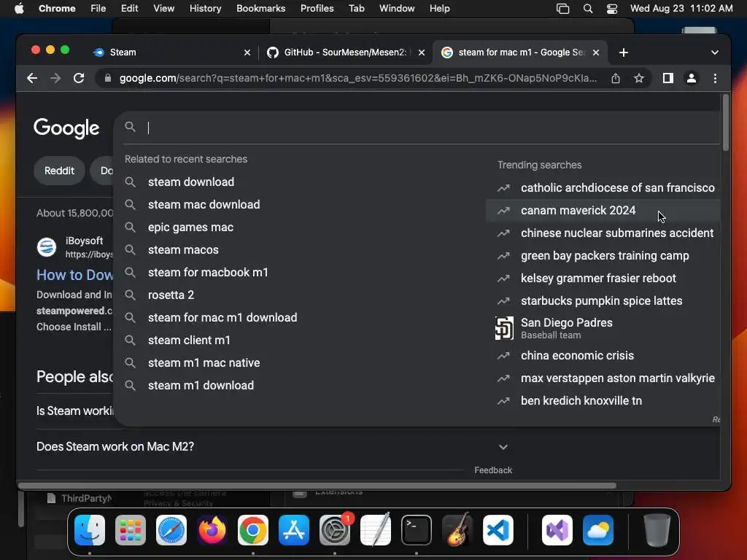Click the Google logo
Image resolution: width=747 pixels, height=560 pixels.
point(66,128)
